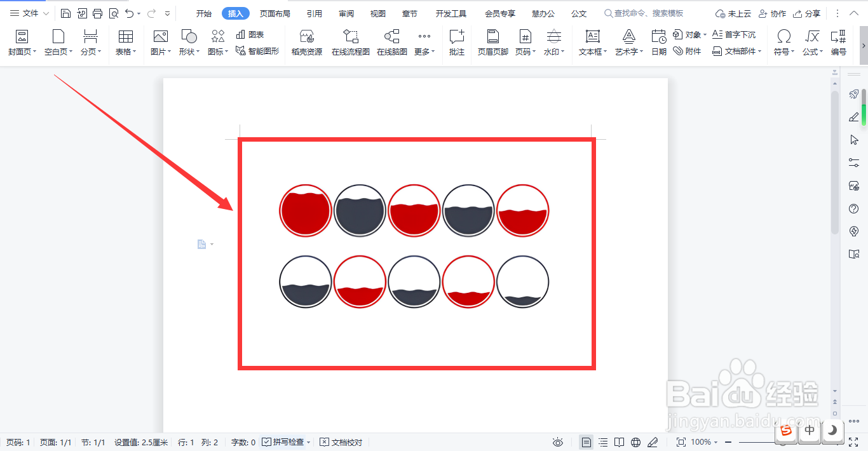Open 在线脑图 online mind map

point(392,43)
